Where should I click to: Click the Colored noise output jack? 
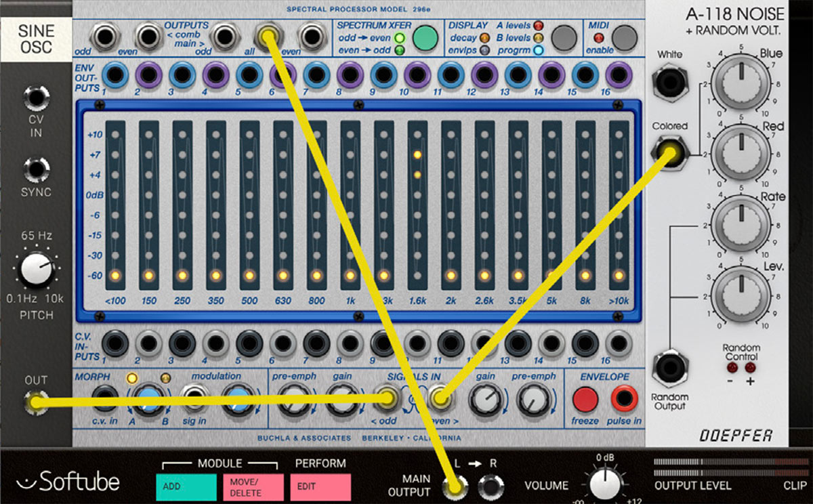coord(669,154)
